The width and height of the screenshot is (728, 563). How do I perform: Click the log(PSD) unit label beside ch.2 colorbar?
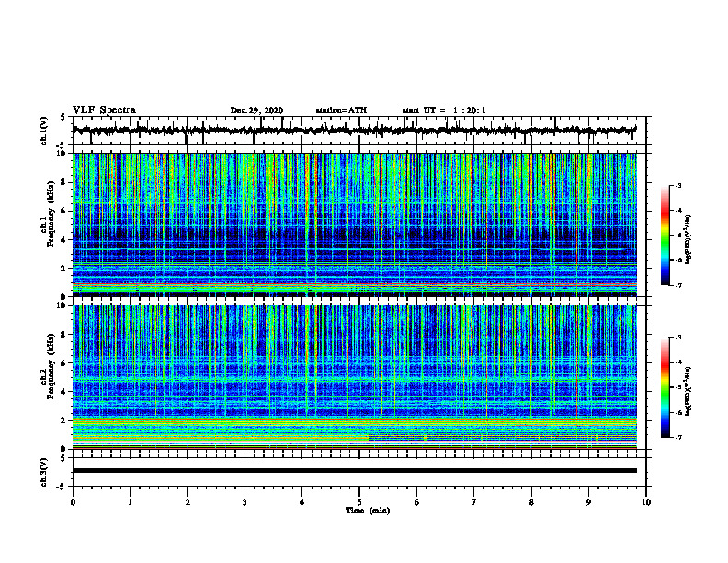coord(688,391)
